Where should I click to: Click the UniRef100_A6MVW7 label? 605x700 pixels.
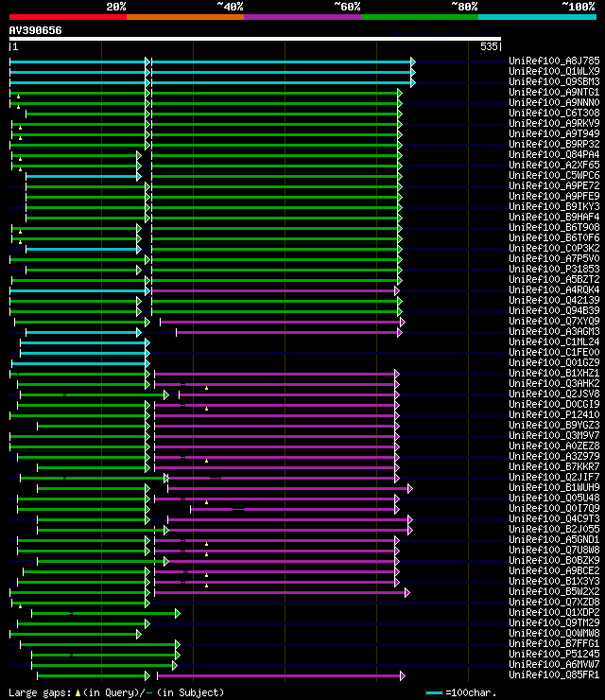(x=554, y=664)
